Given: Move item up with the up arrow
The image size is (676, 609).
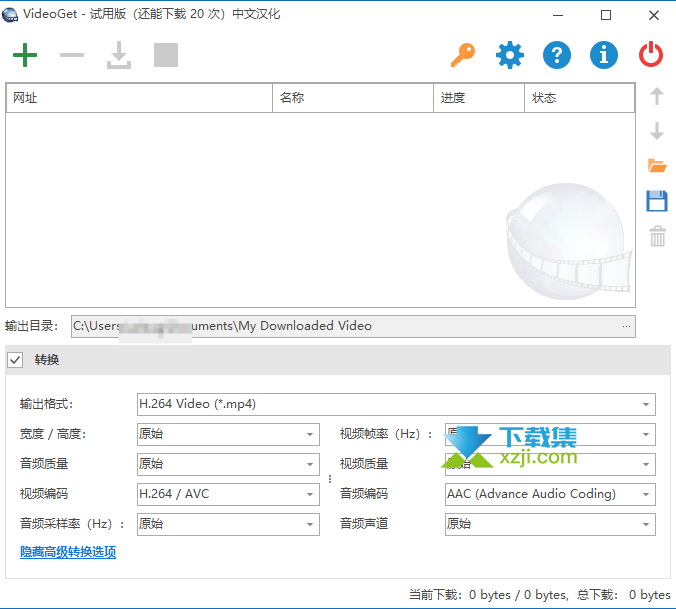Looking at the screenshot, I should tap(657, 96).
